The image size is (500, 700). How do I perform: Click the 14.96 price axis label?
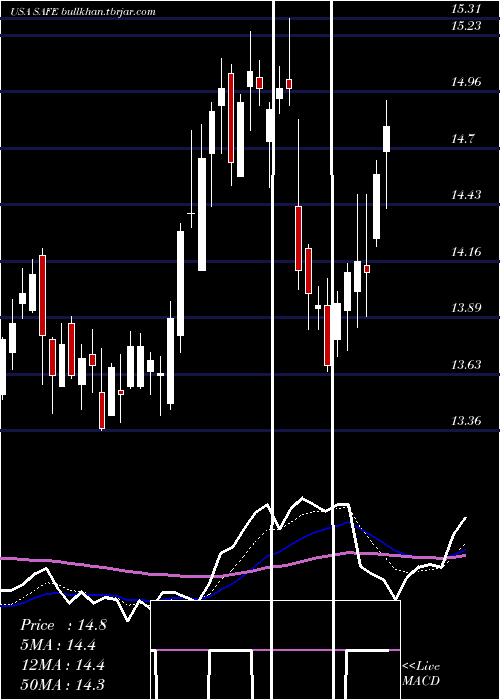click(466, 82)
